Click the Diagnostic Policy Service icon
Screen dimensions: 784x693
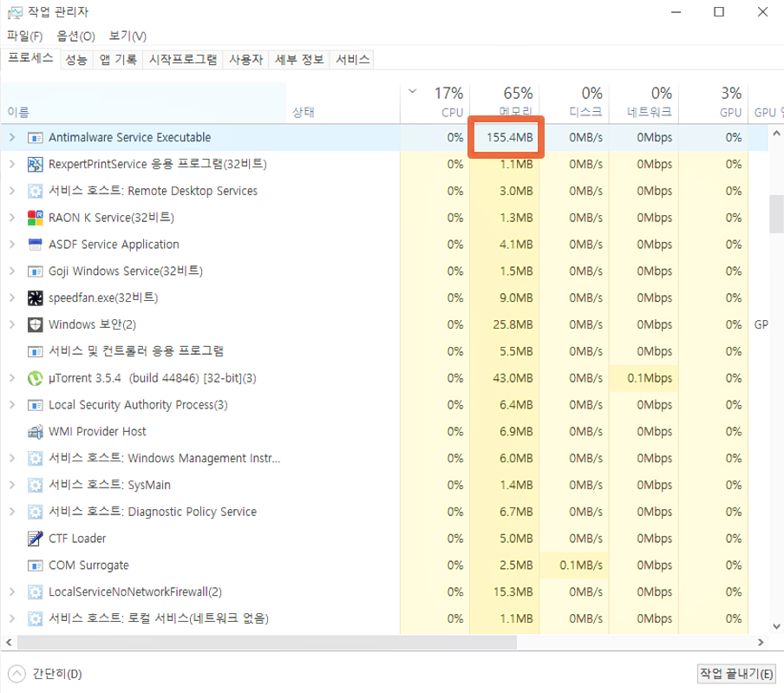35,512
